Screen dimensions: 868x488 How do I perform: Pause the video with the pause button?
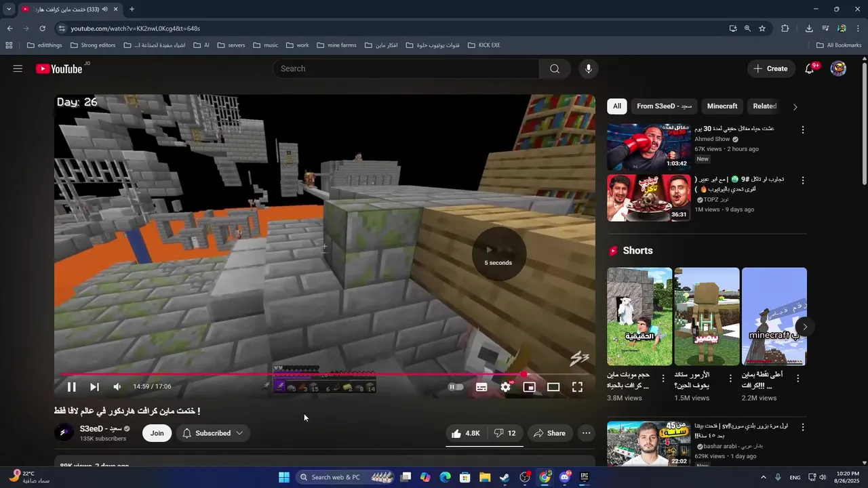tap(71, 387)
